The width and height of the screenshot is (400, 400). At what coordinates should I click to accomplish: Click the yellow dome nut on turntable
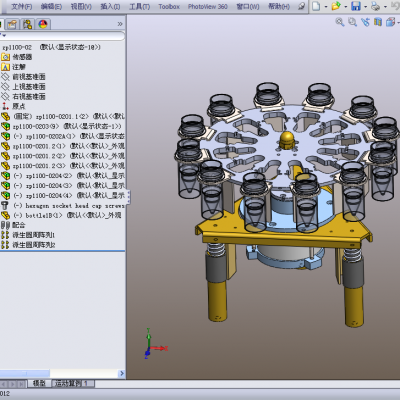point(287,140)
